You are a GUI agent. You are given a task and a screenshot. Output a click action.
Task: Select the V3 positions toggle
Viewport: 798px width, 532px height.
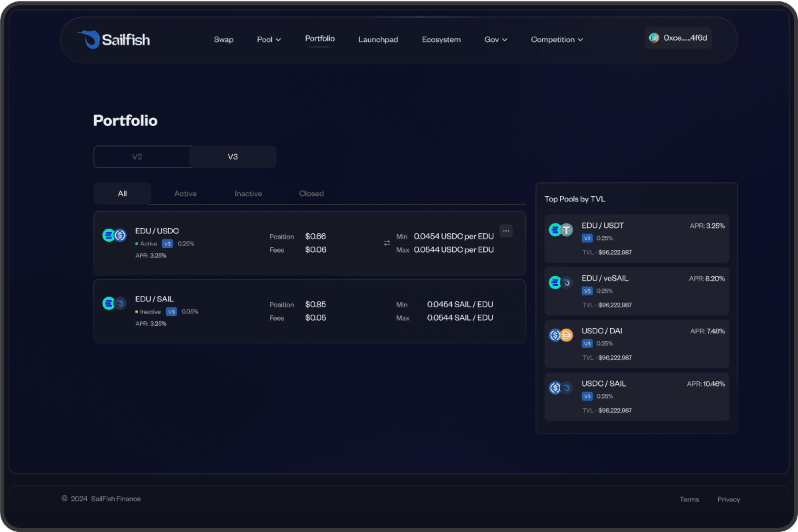(x=233, y=157)
